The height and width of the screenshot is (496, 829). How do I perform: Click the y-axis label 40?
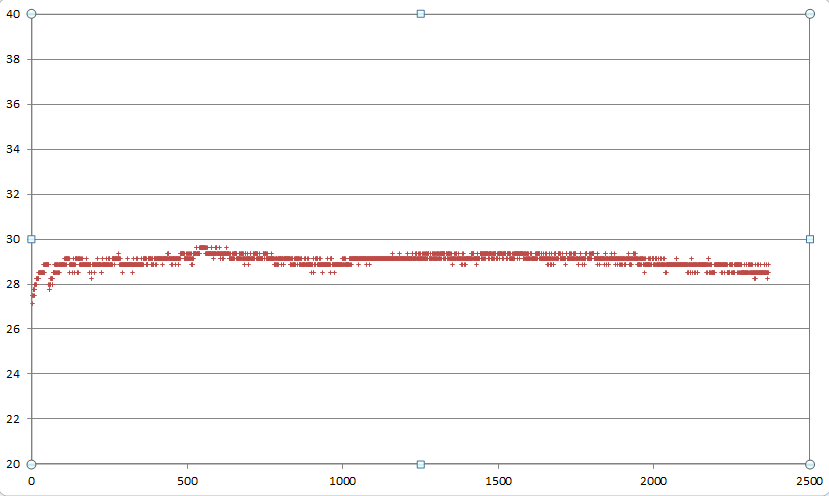click(x=13, y=14)
